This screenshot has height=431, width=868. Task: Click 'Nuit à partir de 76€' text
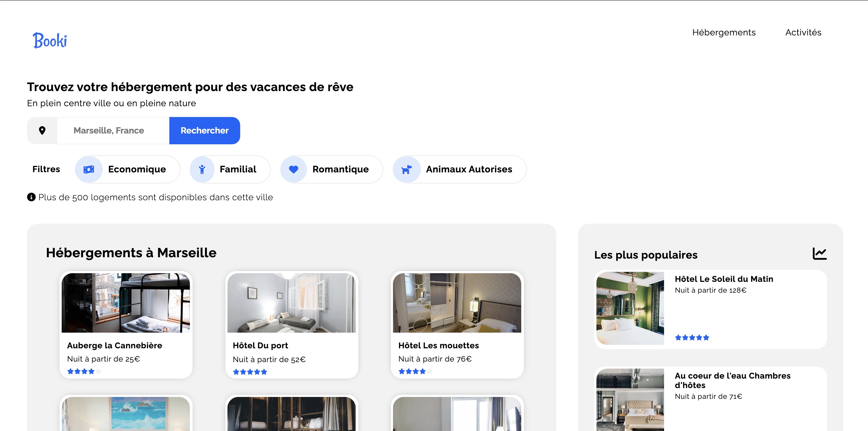(x=435, y=359)
